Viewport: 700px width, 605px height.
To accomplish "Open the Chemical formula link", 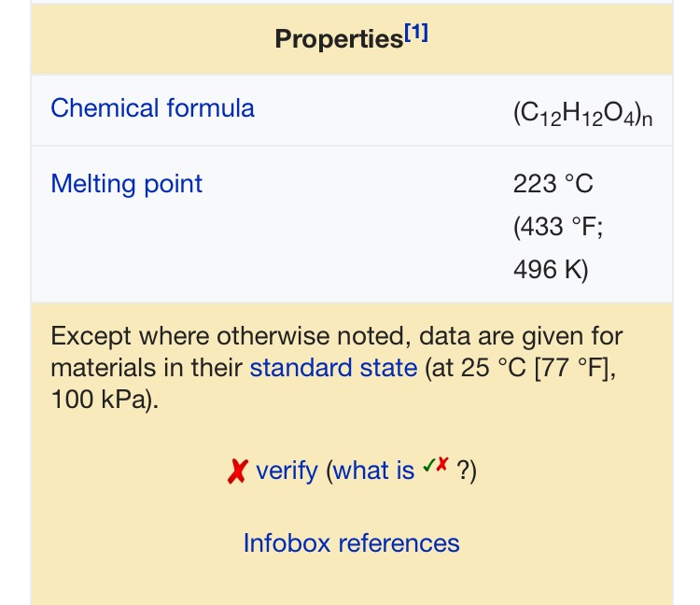I will point(153,108).
